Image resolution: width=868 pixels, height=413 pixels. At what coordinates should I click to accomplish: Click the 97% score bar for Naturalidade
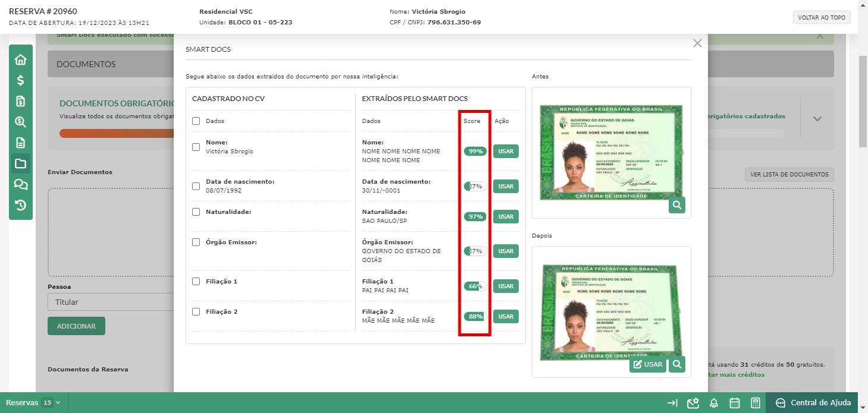tap(475, 216)
